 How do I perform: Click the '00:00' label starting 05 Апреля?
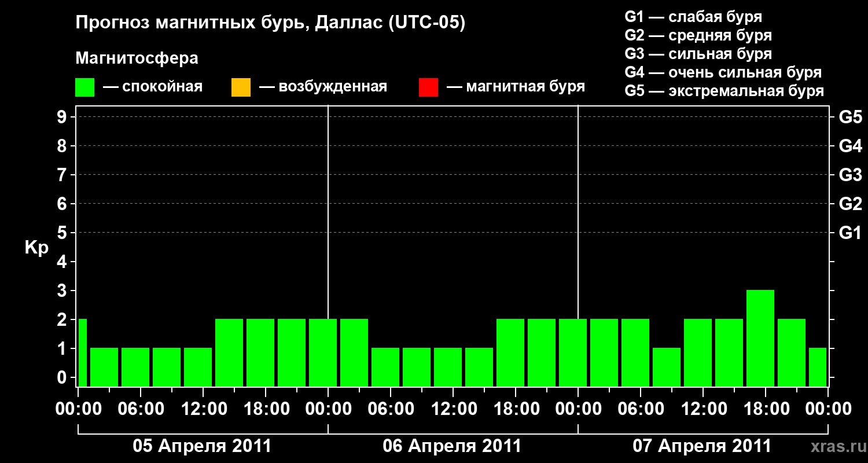point(78,409)
